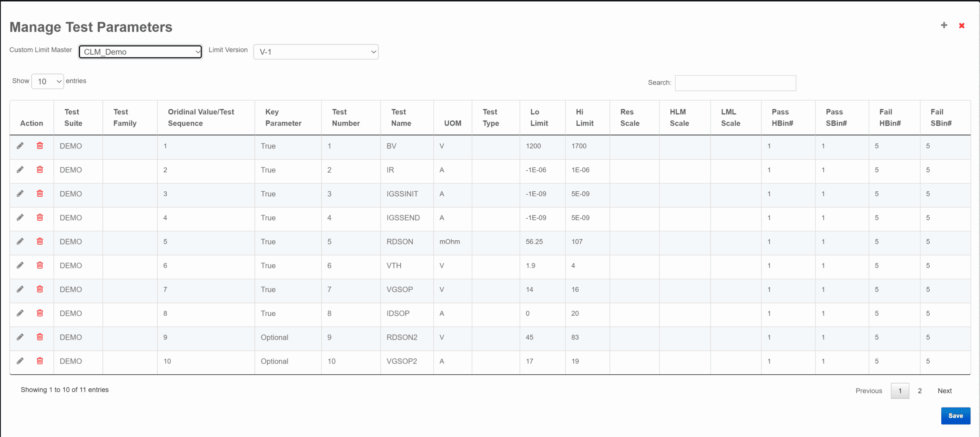Delete the IDSOP test row
The height and width of the screenshot is (437, 980).
pyautogui.click(x=40, y=313)
